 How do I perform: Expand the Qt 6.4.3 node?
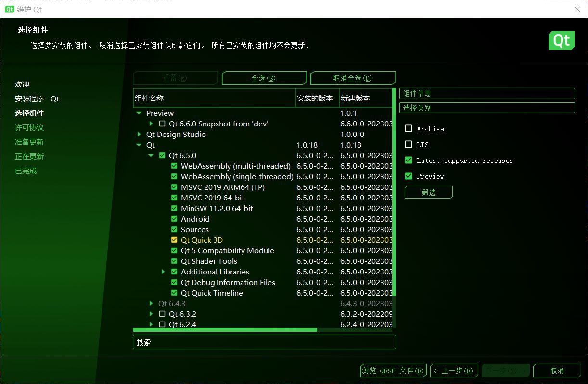[151, 303]
